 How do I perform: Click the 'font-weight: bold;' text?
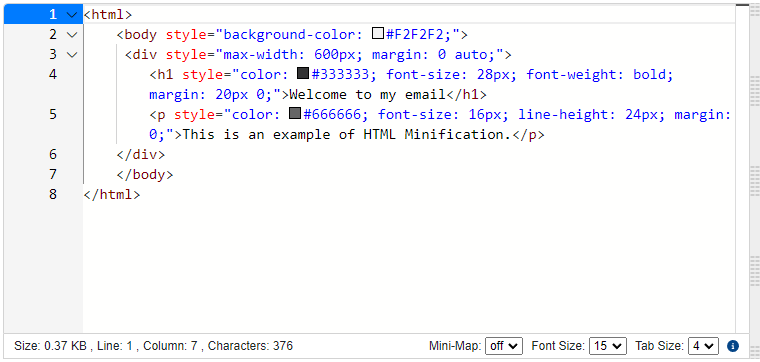point(600,74)
